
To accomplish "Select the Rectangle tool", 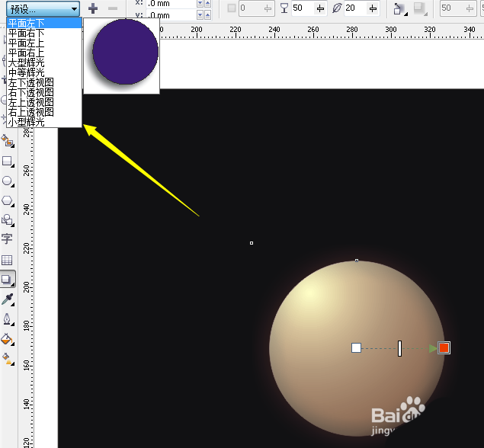I will [8, 161].
